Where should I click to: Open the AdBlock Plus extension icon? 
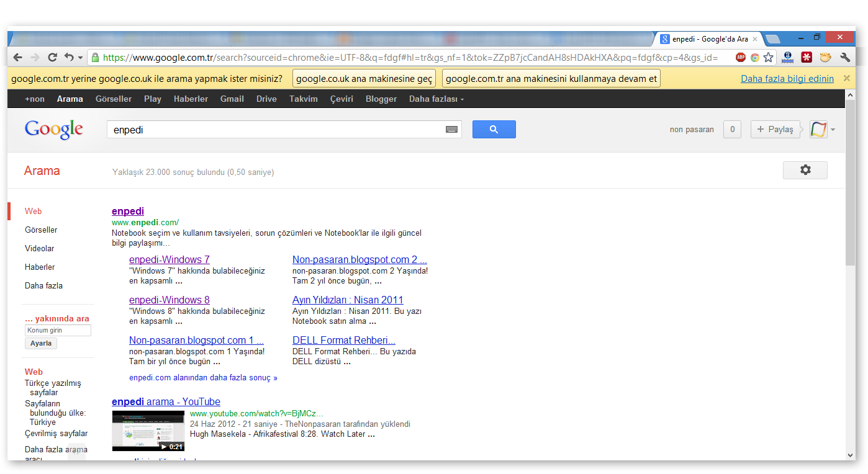(741, 58)
